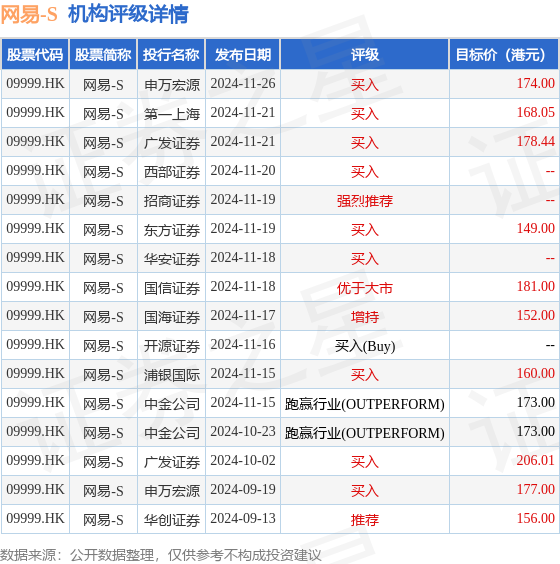Click the 数据来源 footer note
This screenshot has width=560, height=564.
(160, 555)
